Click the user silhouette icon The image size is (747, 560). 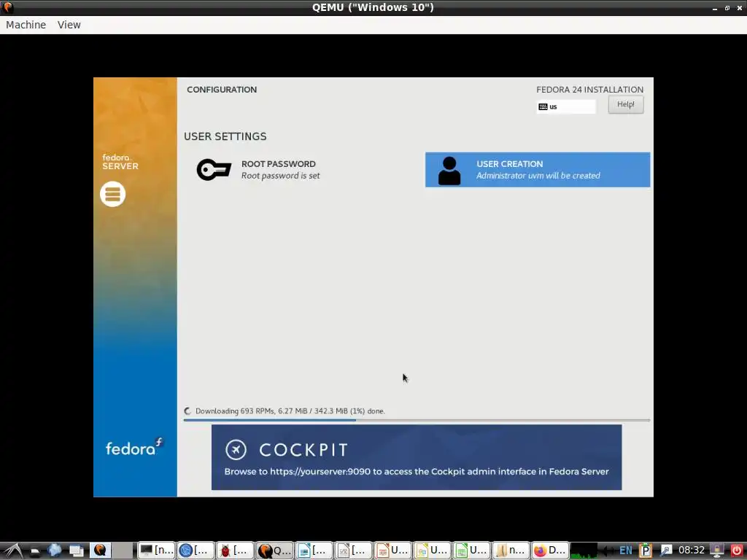449,171
